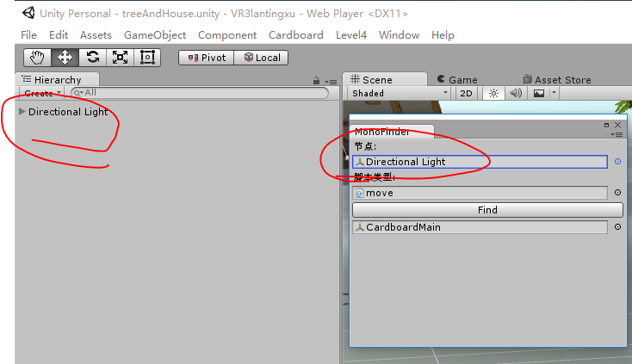Select the Scale tool

click(120, 58)
